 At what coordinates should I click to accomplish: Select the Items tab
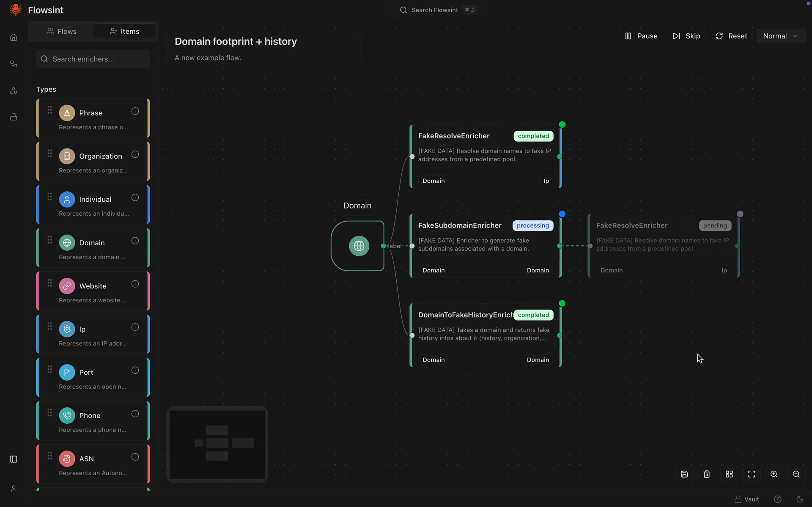coord(124,31)
